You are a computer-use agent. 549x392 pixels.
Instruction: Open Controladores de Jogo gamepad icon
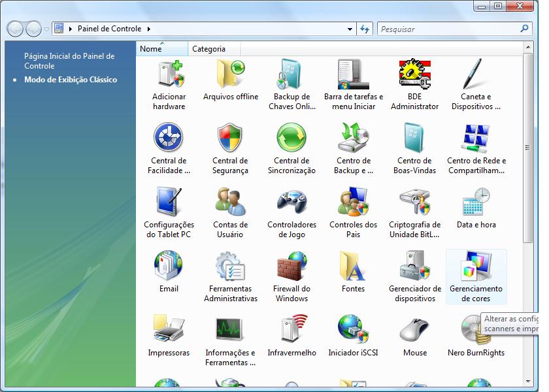(291, 203)
